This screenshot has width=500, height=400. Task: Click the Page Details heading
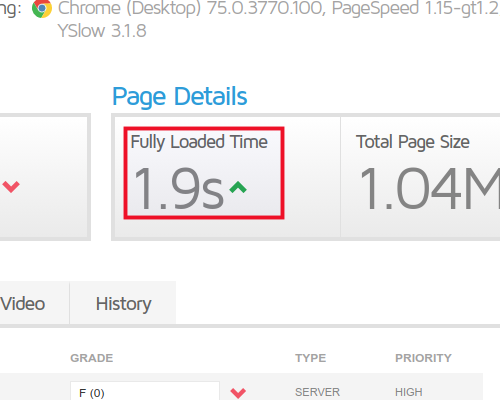click(180, 96)
